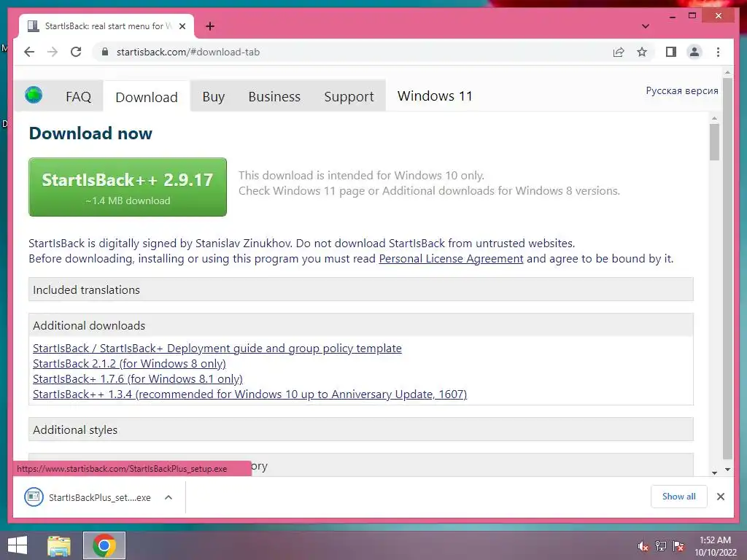Switch to Русская версия
The height and width of the screenshot is (560, 747).
click(x=682, y=90)
